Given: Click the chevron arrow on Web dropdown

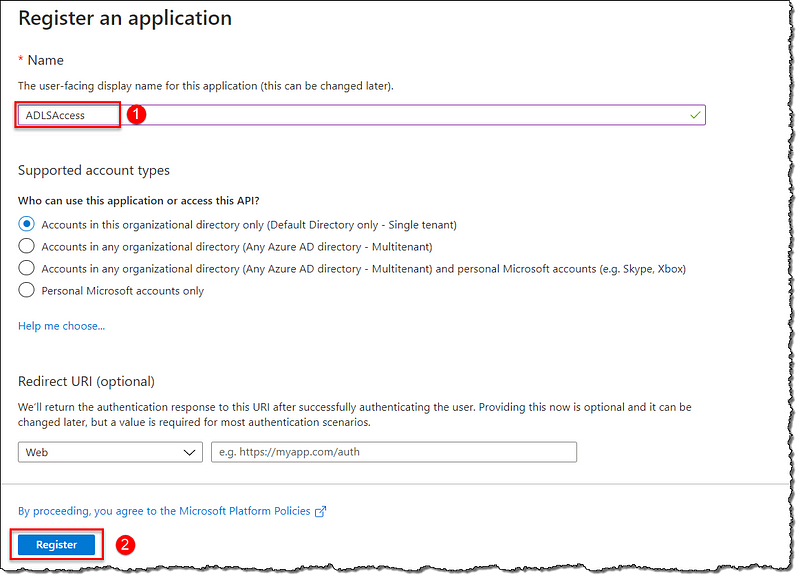Looking at the screenshot, I should [190, 453].
